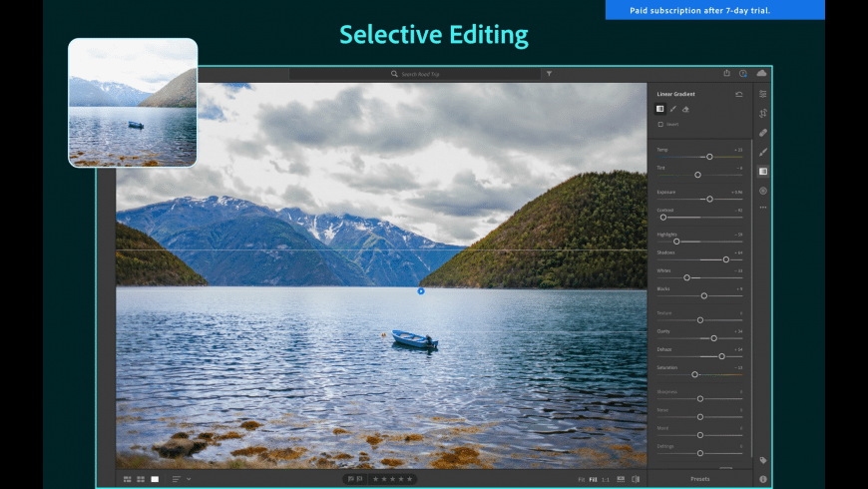Open the Info icon at bottom right
The height and width of the screenshot is (489, 868).
coord(763,479)
